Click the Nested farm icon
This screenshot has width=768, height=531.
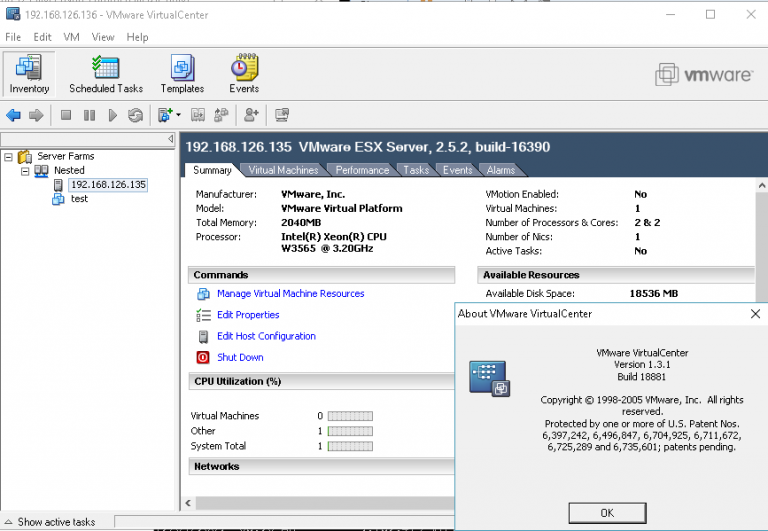(x=41, y=171)
